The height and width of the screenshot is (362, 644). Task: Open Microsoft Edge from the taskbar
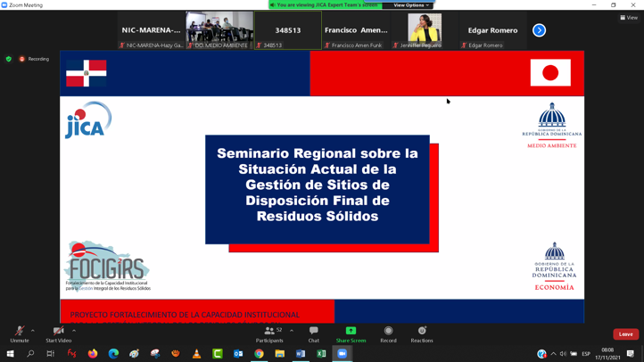[113, 353]
